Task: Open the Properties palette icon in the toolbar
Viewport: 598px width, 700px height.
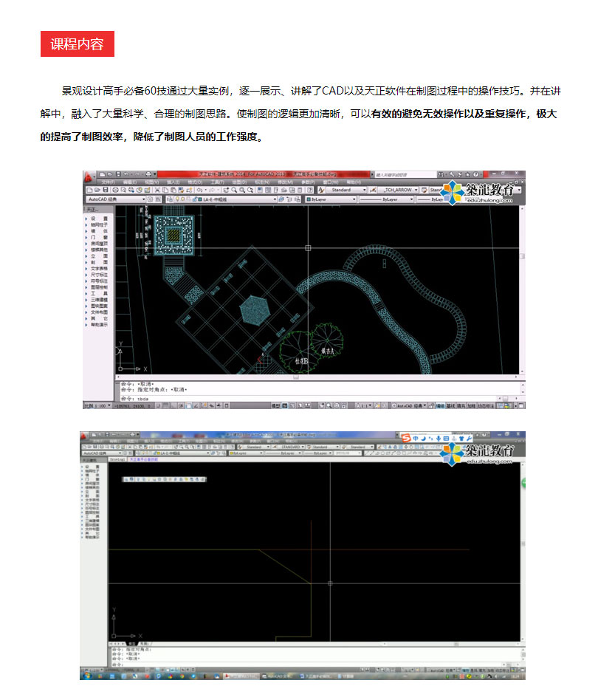Action: (260, 190)
